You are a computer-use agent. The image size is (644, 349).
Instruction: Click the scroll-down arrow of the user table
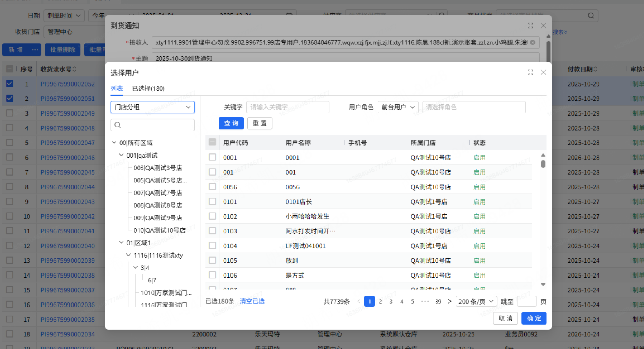click(x=543, y=285)
